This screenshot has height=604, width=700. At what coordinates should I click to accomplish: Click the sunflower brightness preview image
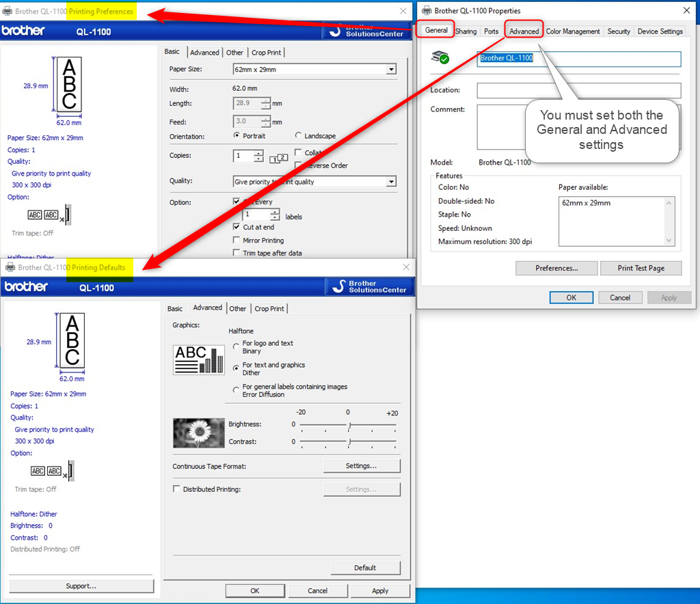tap(199, 433)
